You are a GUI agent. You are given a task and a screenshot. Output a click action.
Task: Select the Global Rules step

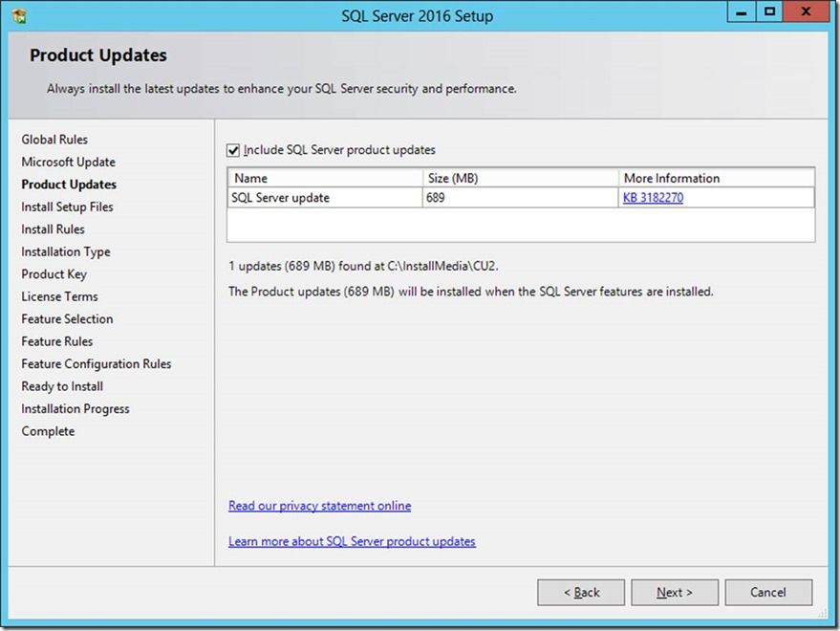tap(54, 140)
